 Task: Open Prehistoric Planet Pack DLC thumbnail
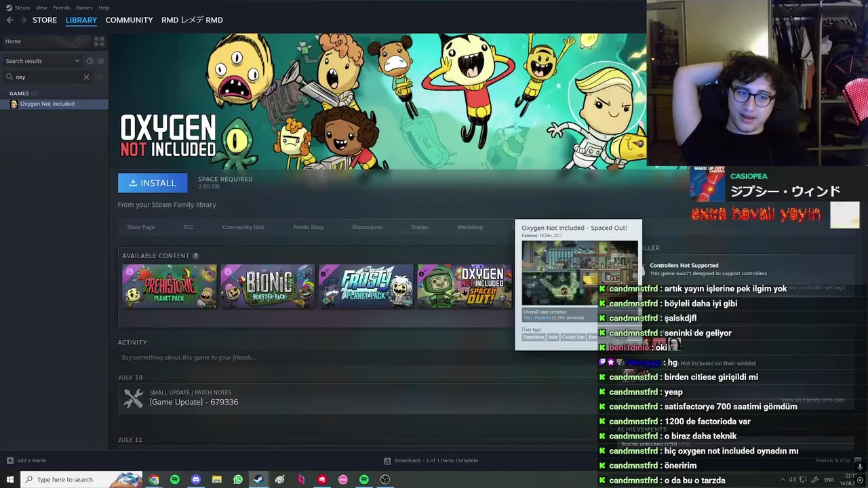[170, 286]
